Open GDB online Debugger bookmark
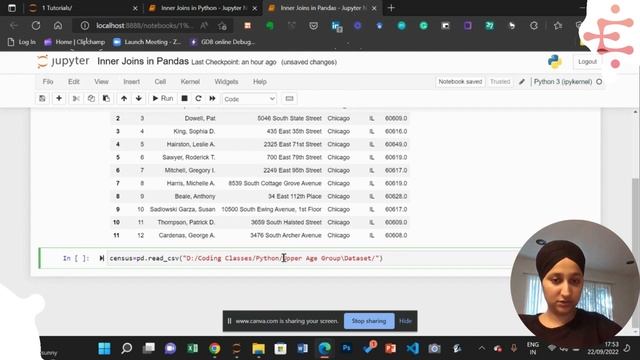 tap(222, 42)
